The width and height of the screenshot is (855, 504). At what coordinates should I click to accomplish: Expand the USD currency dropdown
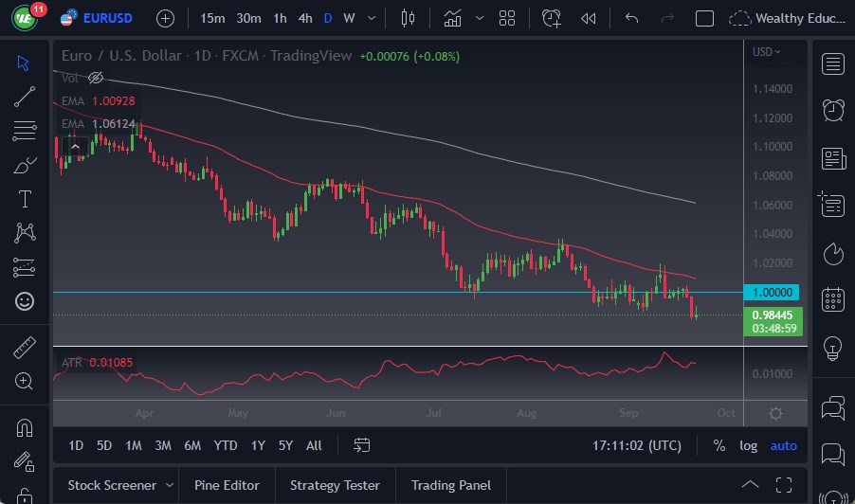tap(766, 52)
